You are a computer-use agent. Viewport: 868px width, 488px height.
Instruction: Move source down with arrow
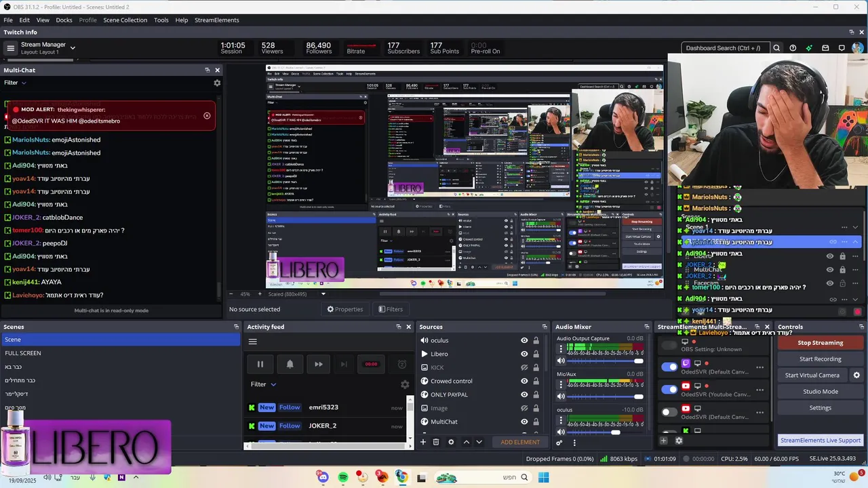tap(479, 442)
